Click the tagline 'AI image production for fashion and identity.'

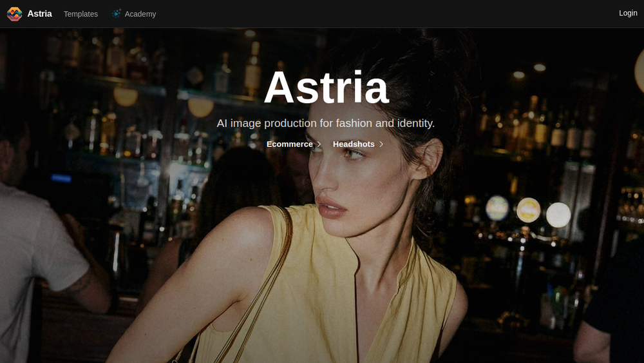pyautogui.click(x=326, y=123)
